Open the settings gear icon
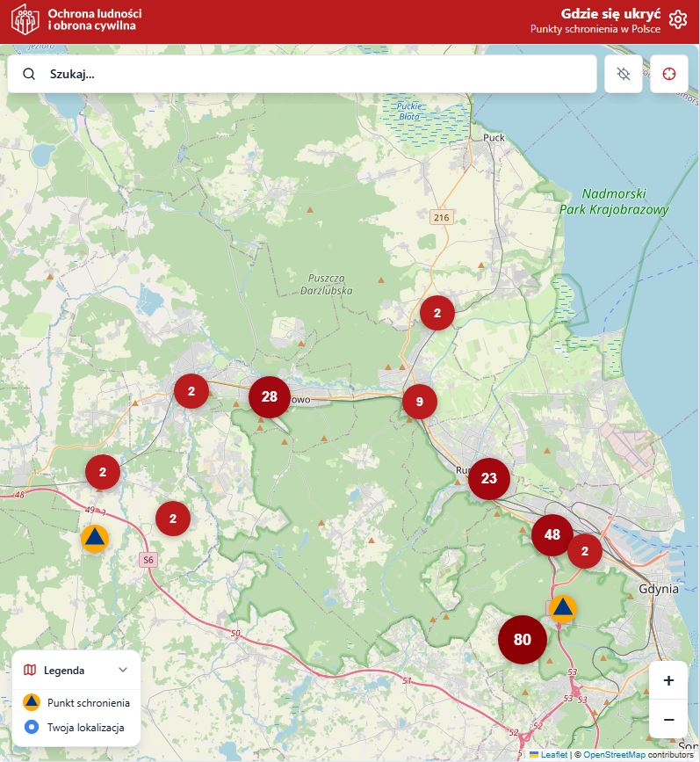This screenshot has width=700, height=762. [677, 20]
